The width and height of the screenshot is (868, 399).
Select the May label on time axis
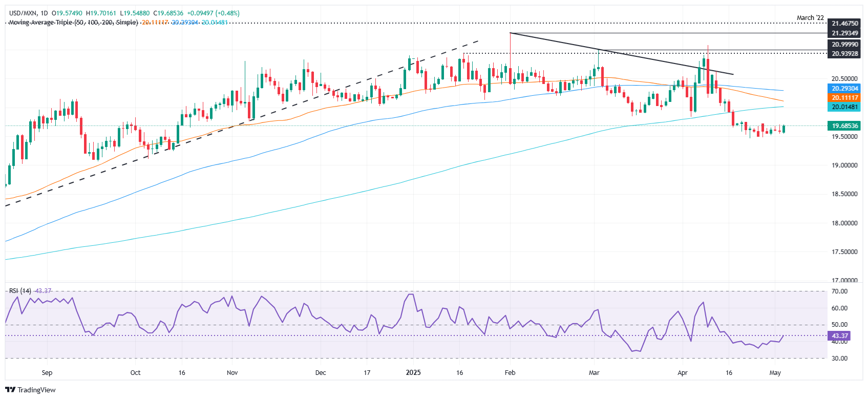(x=775, y=373)
